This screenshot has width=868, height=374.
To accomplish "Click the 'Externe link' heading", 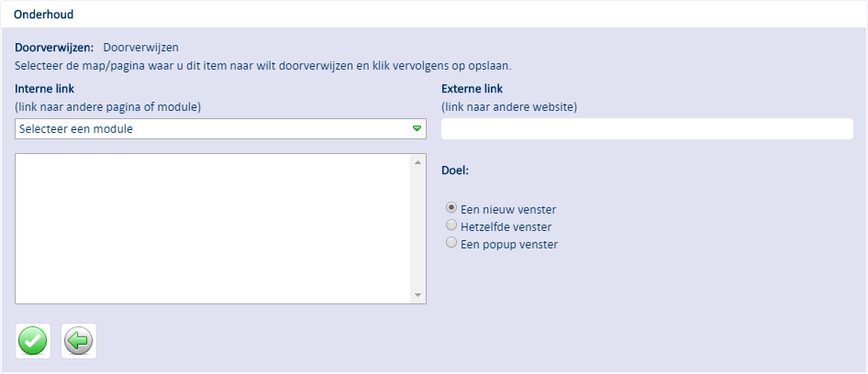I will (473, 89).
